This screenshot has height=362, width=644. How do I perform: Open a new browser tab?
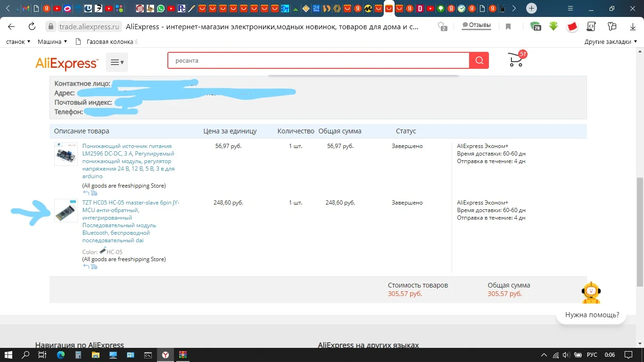[x=531, y=8]
